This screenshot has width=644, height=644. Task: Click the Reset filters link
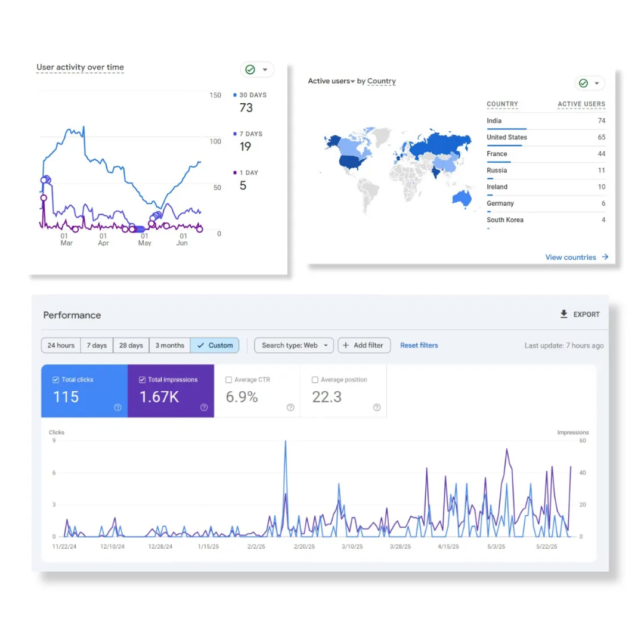(x=419, y=345)
